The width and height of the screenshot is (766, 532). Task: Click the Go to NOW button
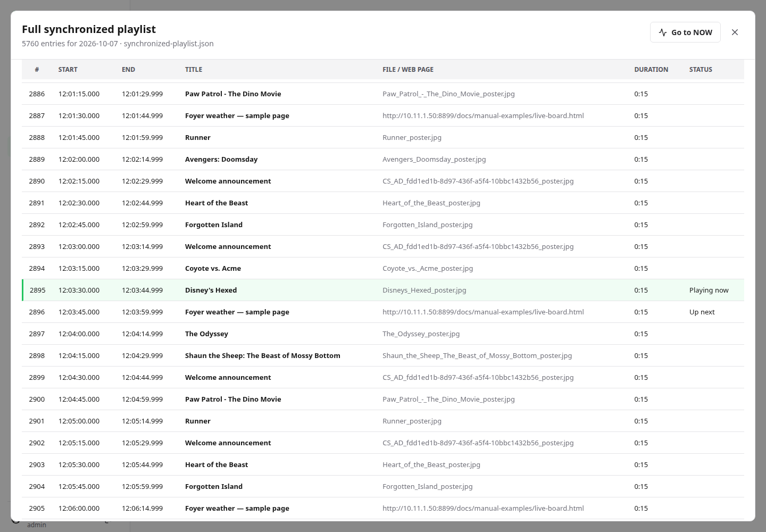pyautogui.click(x=685, y=32)
